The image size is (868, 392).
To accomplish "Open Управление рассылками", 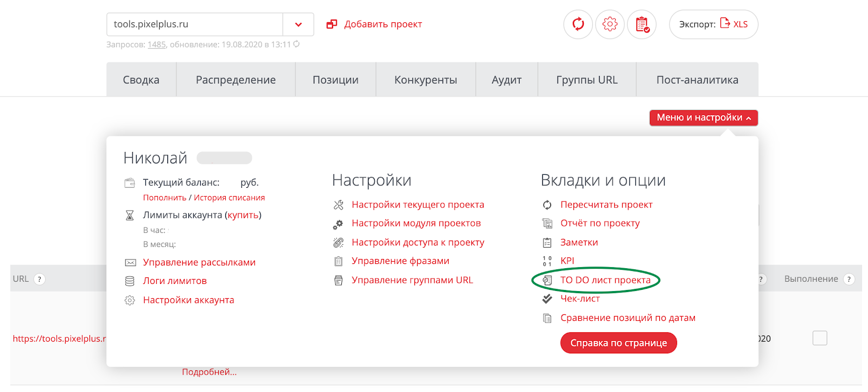I will (x=199, y=262).
